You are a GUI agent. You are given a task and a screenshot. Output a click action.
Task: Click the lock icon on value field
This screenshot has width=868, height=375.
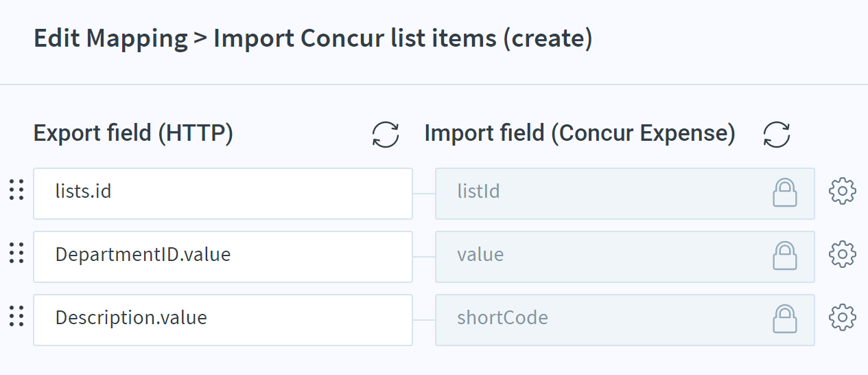pos(785,255)
